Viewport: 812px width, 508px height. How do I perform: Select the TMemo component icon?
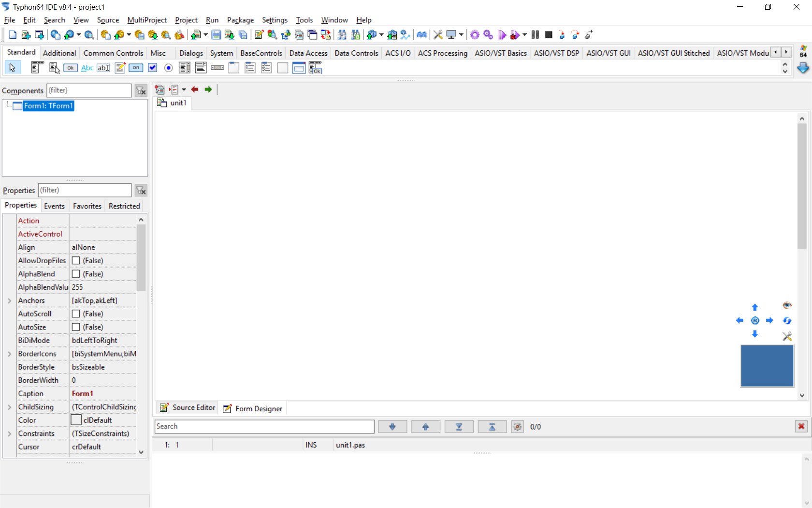click(x=120, y=68)
